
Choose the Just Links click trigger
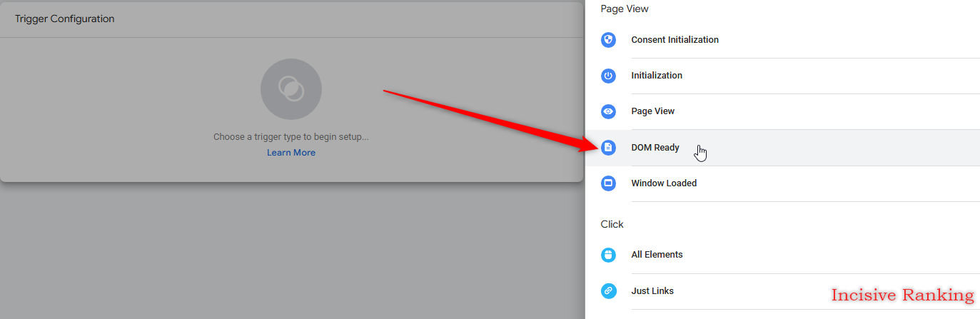(x=783, y=291)
